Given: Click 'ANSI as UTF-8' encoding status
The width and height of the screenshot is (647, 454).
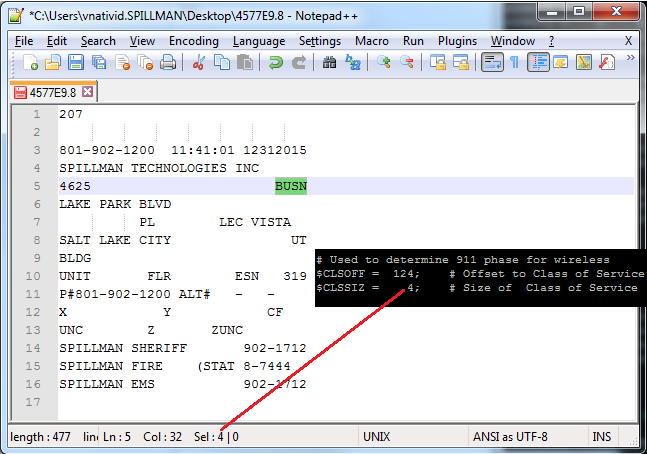Looking at the screenshot, I should point(510,437).
